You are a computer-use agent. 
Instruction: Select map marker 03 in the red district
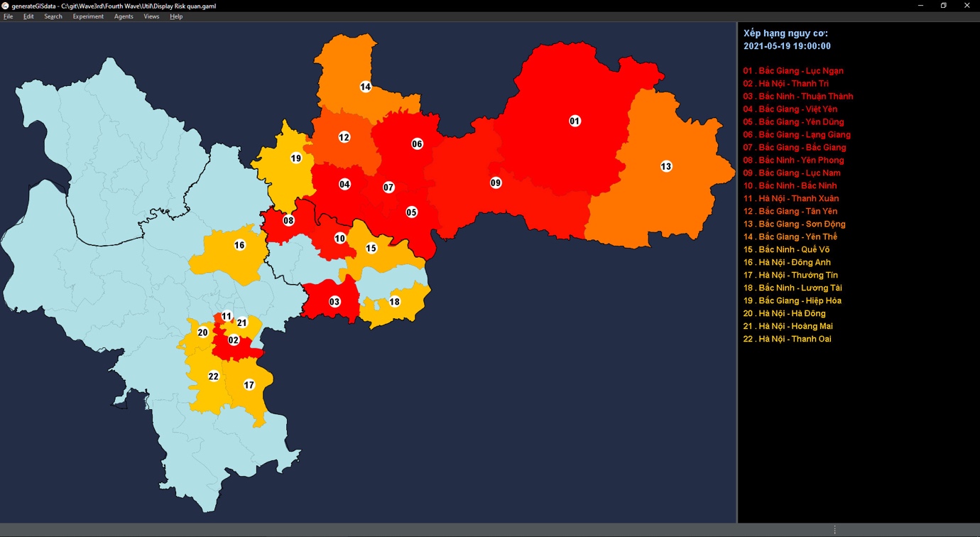334,302
